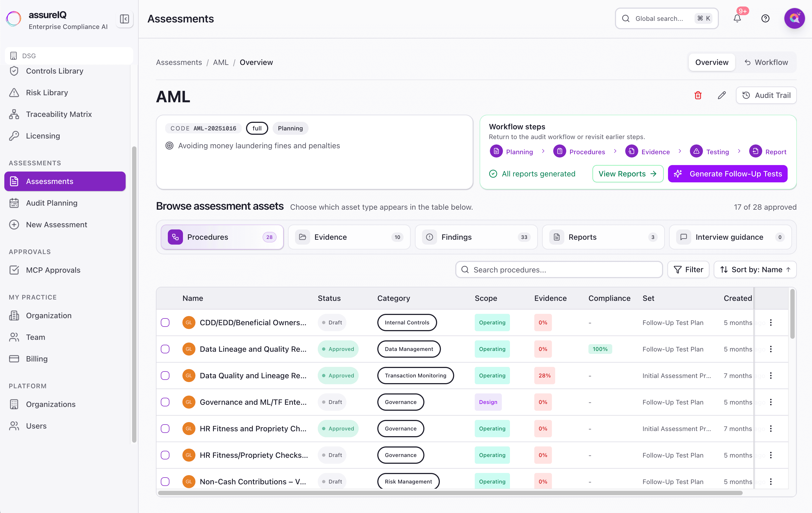
Task: Open the Audit Trail
Action: tap(766, 96)
